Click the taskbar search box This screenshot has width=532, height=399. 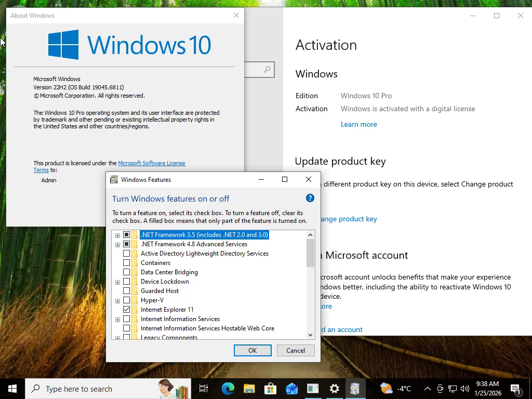[x=108, y=389]
